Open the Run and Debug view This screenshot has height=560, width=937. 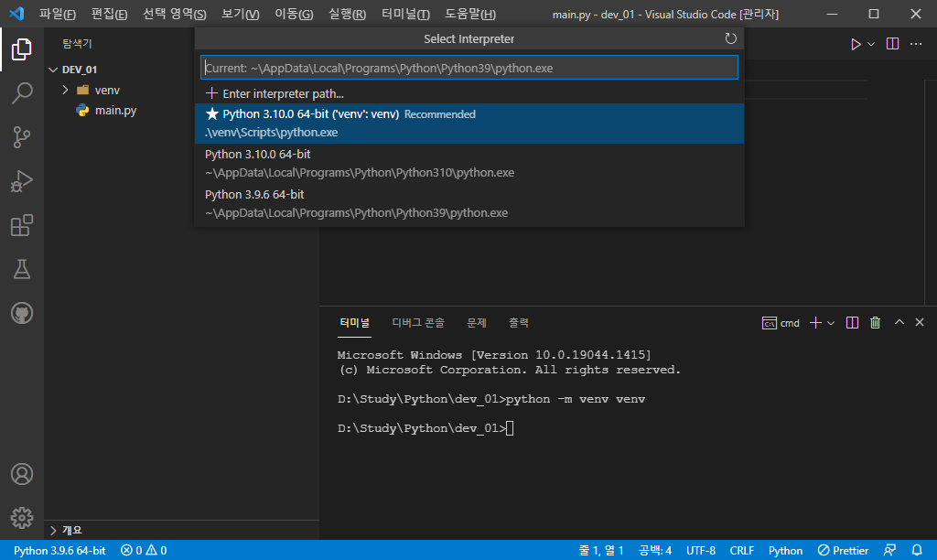pos(22,181)
